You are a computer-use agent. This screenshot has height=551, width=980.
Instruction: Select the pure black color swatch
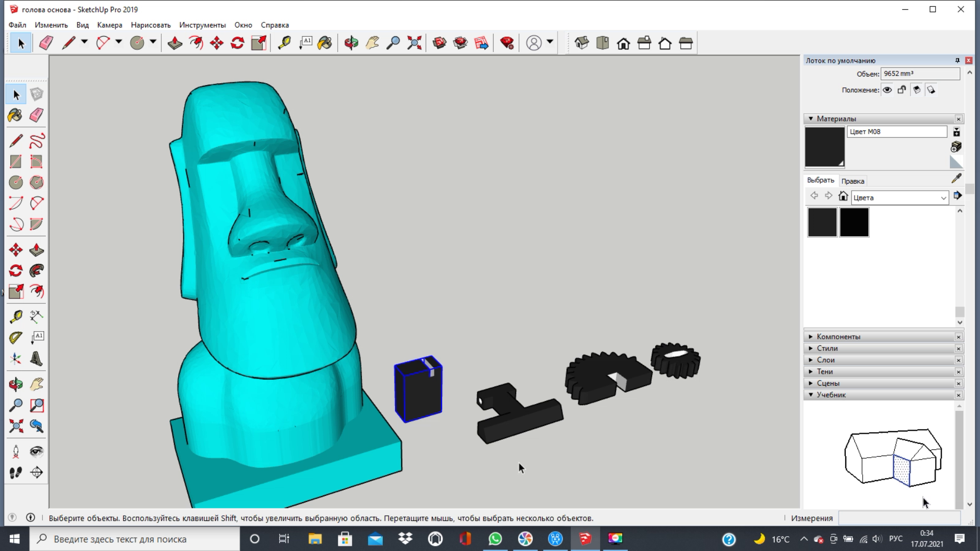tap(854, 222)
